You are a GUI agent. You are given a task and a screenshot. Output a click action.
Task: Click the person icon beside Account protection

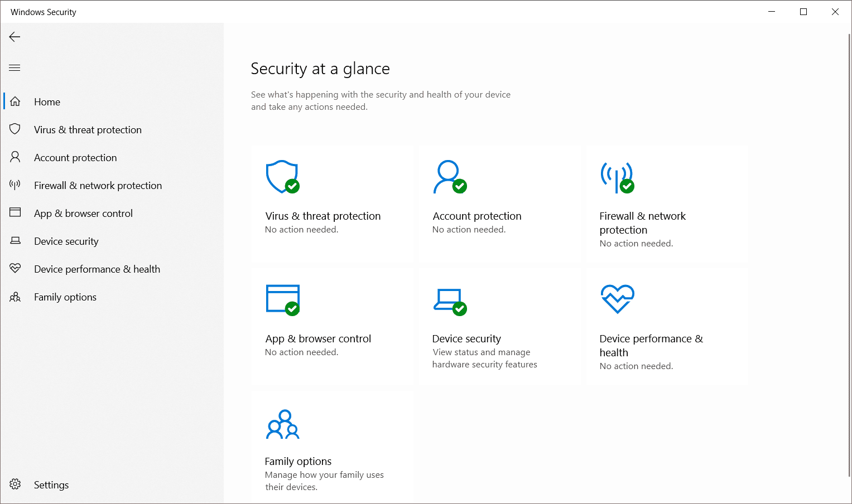tap(15, 157)
